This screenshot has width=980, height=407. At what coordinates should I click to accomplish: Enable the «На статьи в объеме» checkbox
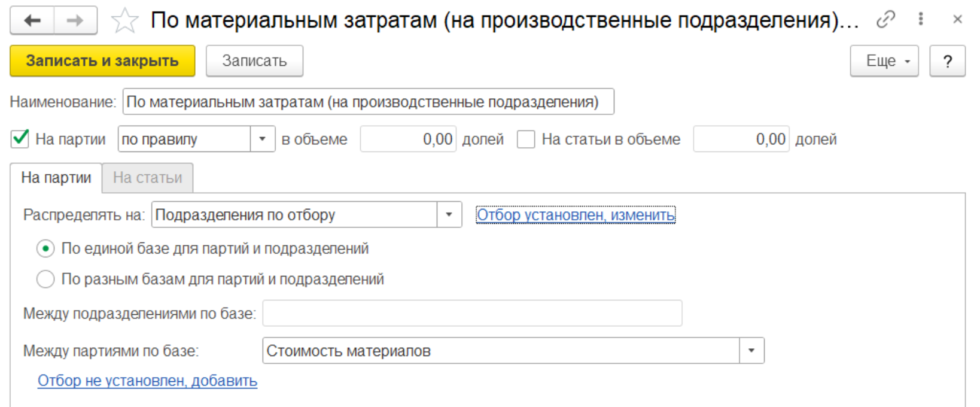(526, 139)
